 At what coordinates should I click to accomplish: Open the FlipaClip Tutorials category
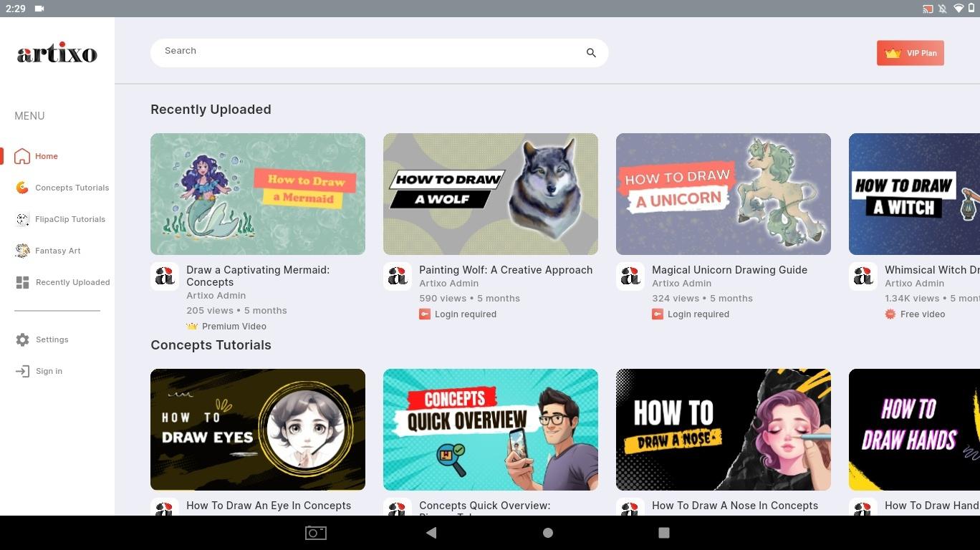69,219
